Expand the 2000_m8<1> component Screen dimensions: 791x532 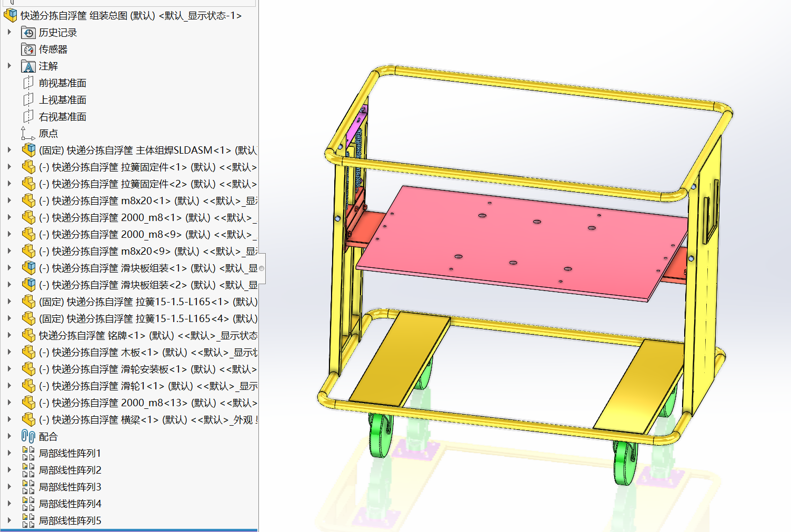(9, 218)
